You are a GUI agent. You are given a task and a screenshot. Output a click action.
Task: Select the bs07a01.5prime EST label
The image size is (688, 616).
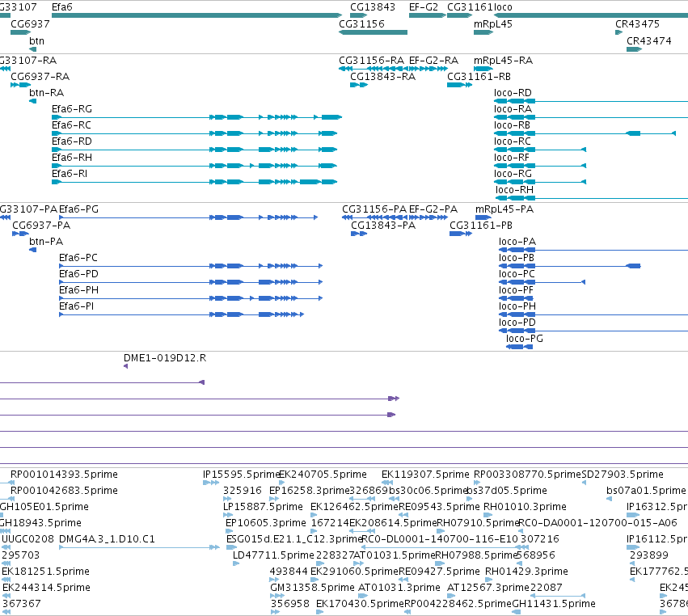[x=646, y=491]
